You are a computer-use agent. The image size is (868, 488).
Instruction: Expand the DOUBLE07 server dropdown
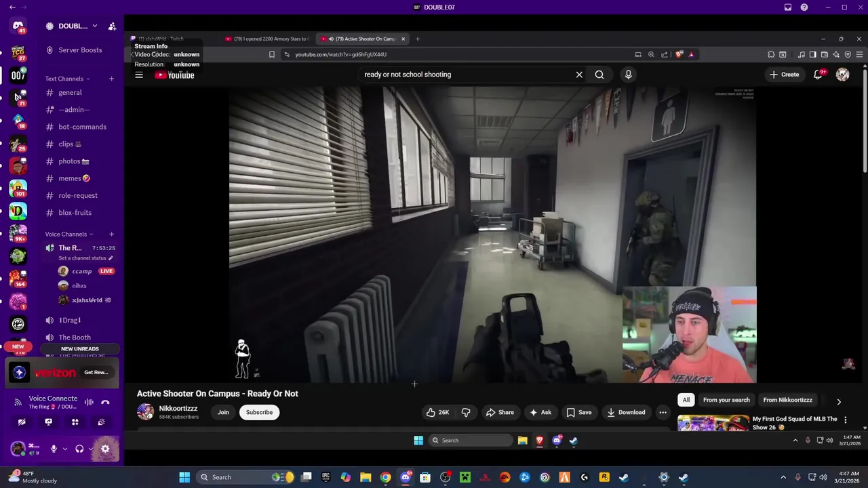click(x=95, y=26)
